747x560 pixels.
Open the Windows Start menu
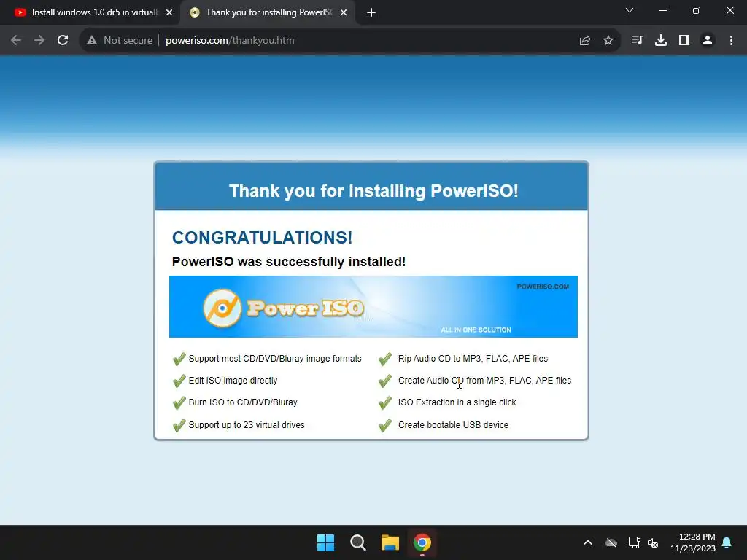pyautogui.click(x=326, y=542)
